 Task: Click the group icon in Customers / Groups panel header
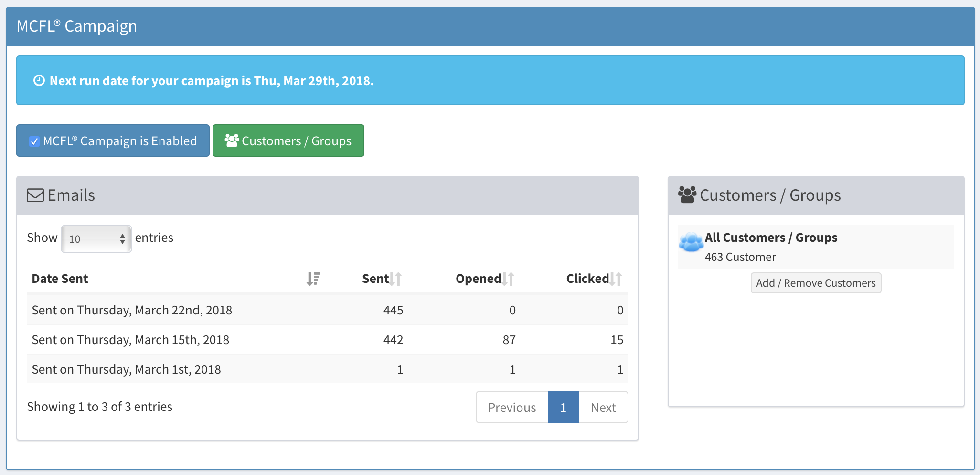click(687, 195)
